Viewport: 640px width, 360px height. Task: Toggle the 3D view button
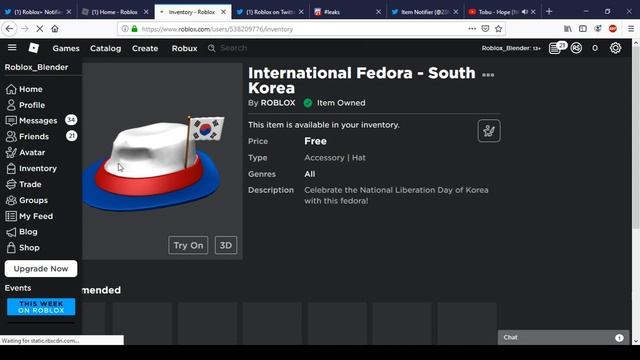(x=226, y=245)
